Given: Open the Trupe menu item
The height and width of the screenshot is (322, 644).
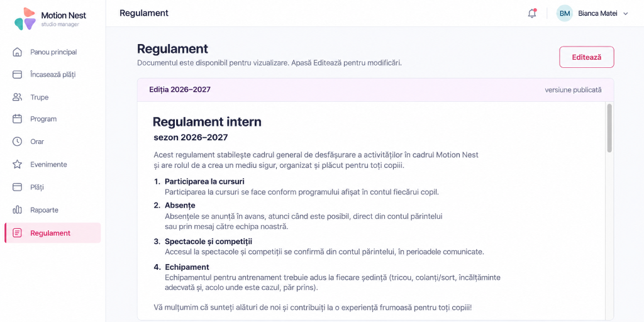Looking at the screenshot, I should pos(53,97).
